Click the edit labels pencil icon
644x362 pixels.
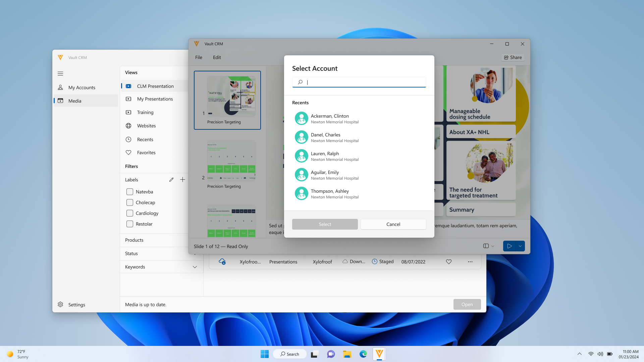171,180
